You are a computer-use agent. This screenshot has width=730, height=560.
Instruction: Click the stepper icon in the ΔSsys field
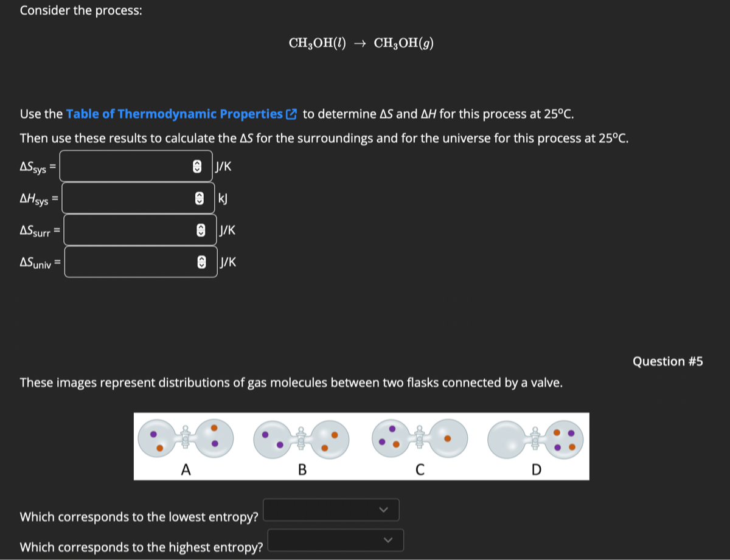click(x=196, y=167)
